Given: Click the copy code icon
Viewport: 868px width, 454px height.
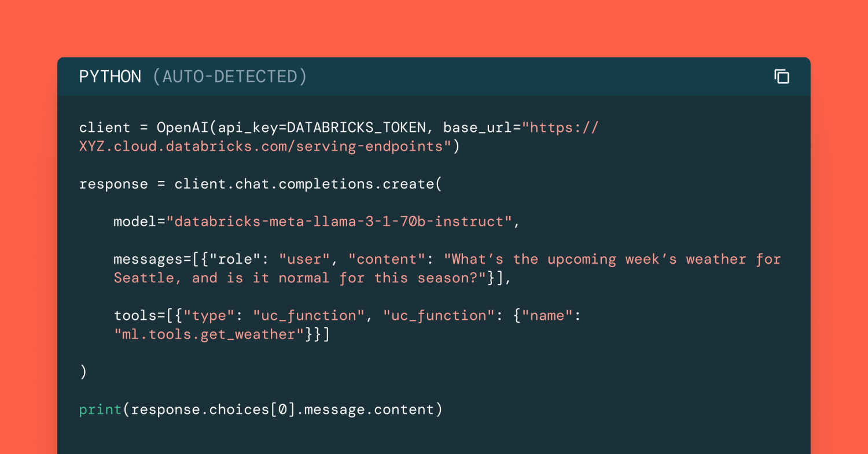Looking at the screenshot, I should pyautogui.click(x=782, y=76).
